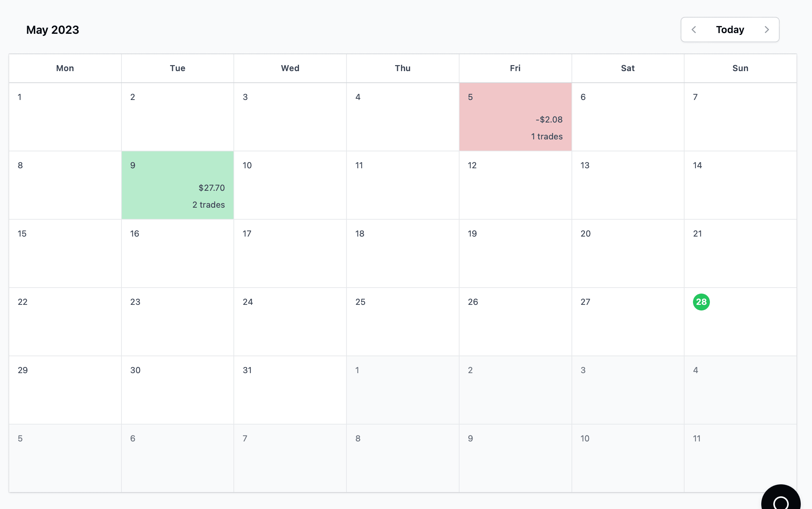Select the Wed column header

click(x=290, y=68)
